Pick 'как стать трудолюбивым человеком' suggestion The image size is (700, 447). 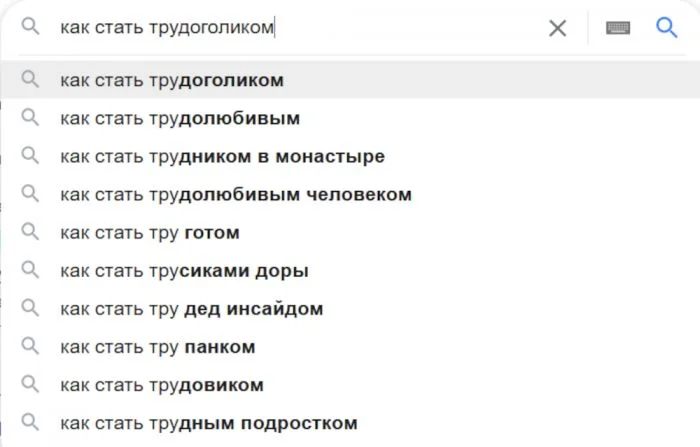pyautogui.click(x=350, y=194)
